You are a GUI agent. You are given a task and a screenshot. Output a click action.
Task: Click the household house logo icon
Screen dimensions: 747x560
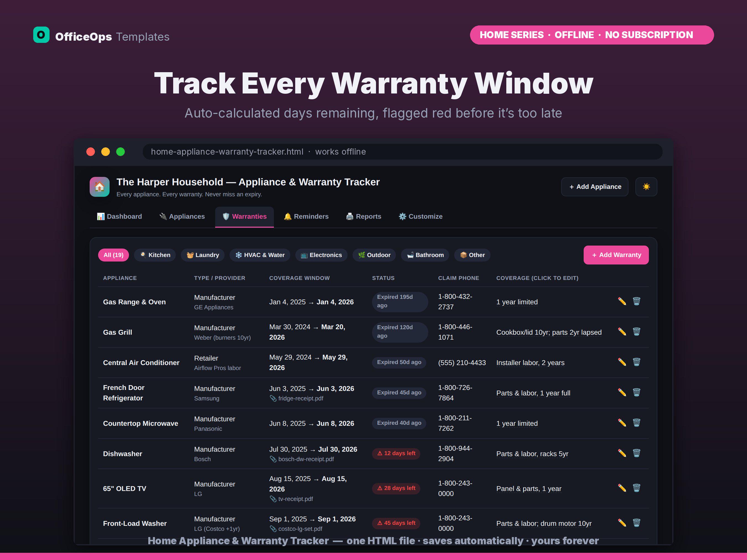tap(100, 187)
